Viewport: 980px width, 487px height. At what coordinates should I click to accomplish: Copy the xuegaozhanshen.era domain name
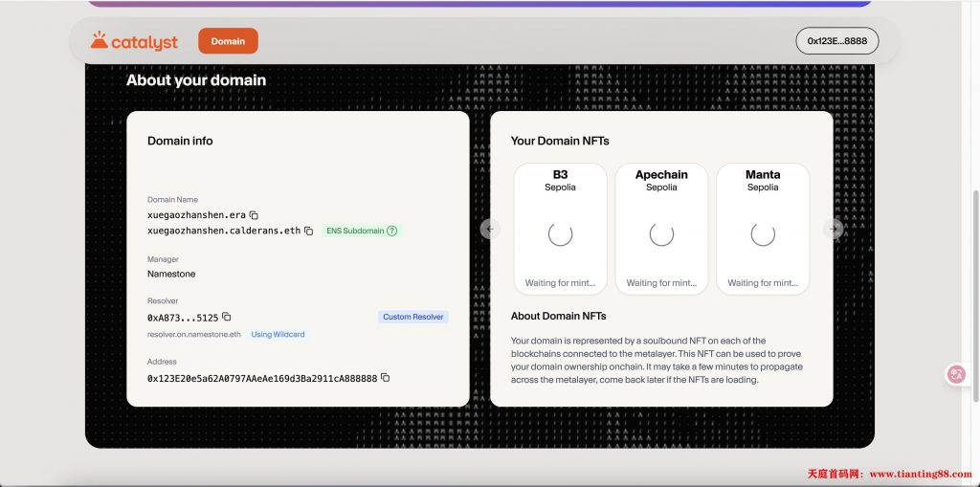pos(254,215)
